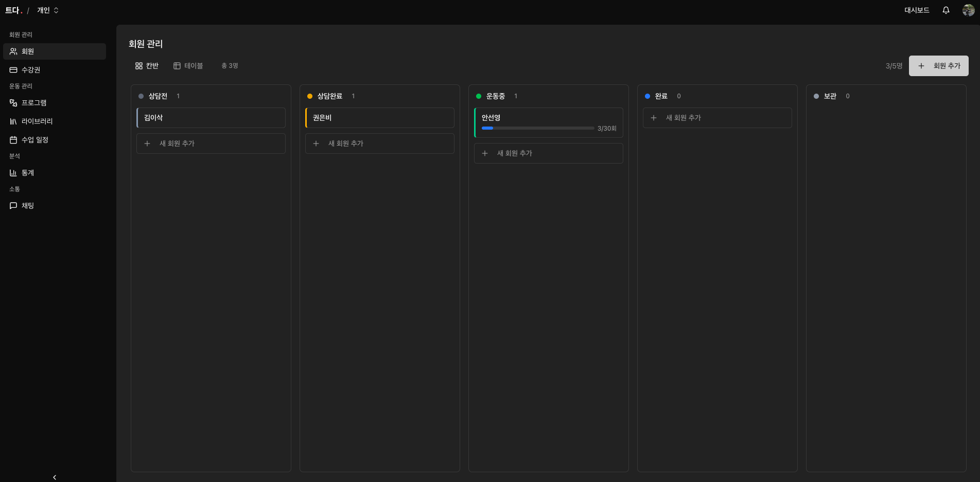Collapse the sidebar with the chevron
The width and height of the screenshot is (980, 482).
[55, 477]
